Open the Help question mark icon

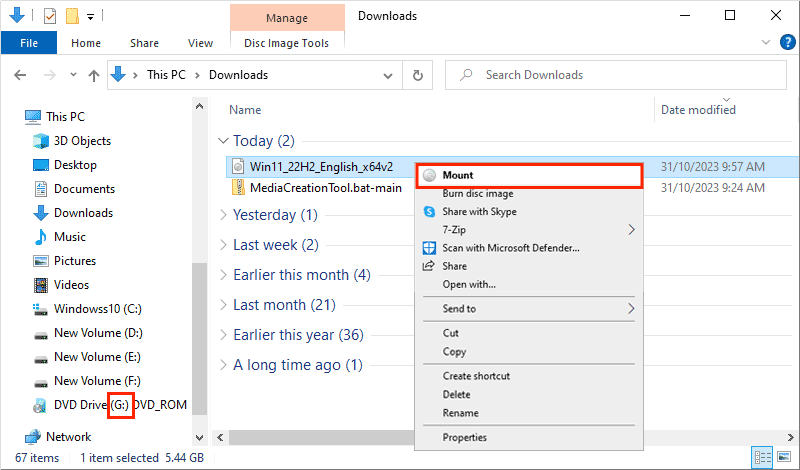[x=788, y=42]
